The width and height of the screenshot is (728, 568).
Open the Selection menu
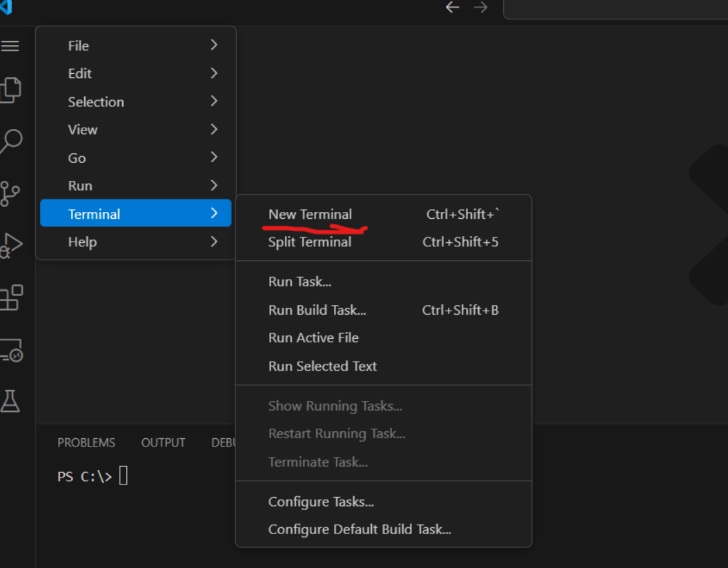(x=135, y=101)
